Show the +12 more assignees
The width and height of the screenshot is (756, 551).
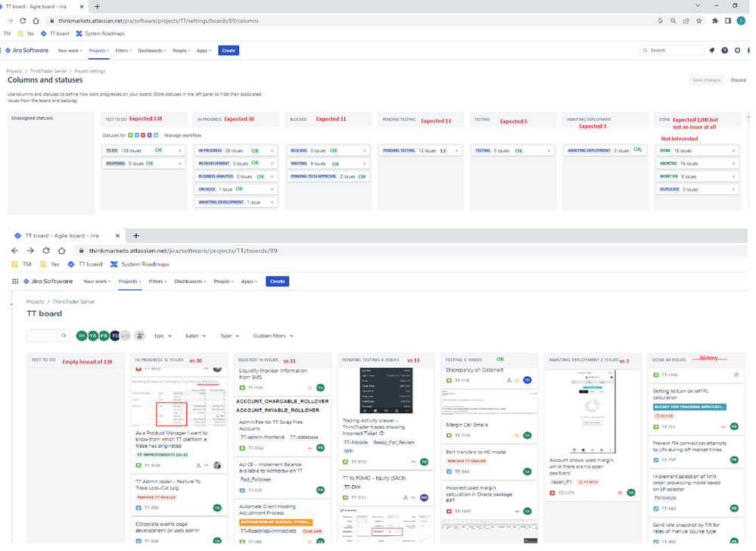(126, 336)
